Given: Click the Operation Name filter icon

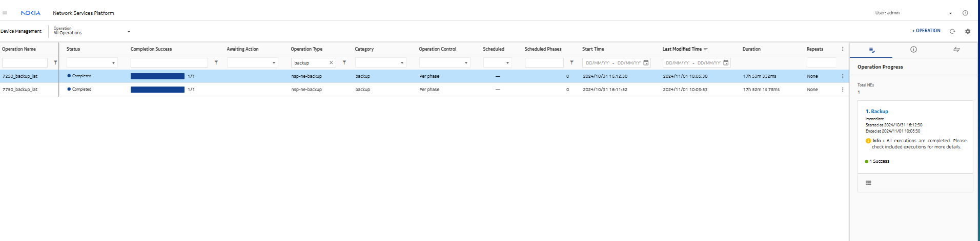Looking at the screenshot, I should (55, 62).
